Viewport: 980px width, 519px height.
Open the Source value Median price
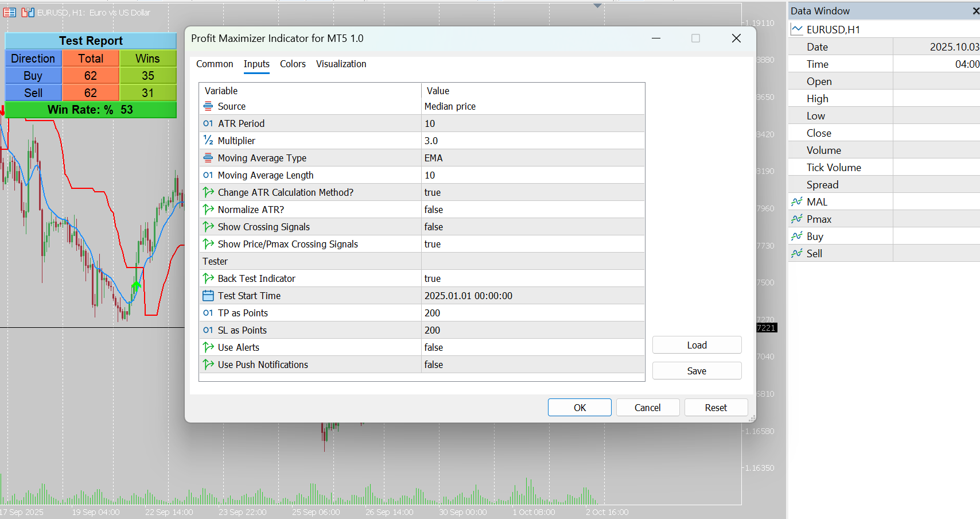(x=533, y=106)
